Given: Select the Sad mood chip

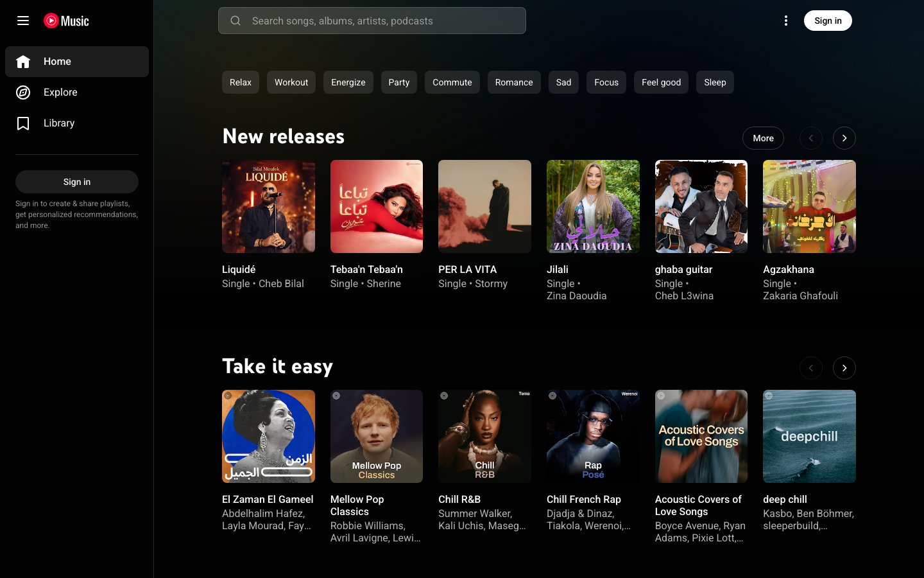Looking at the screenshot, I should tap(563, 82).
